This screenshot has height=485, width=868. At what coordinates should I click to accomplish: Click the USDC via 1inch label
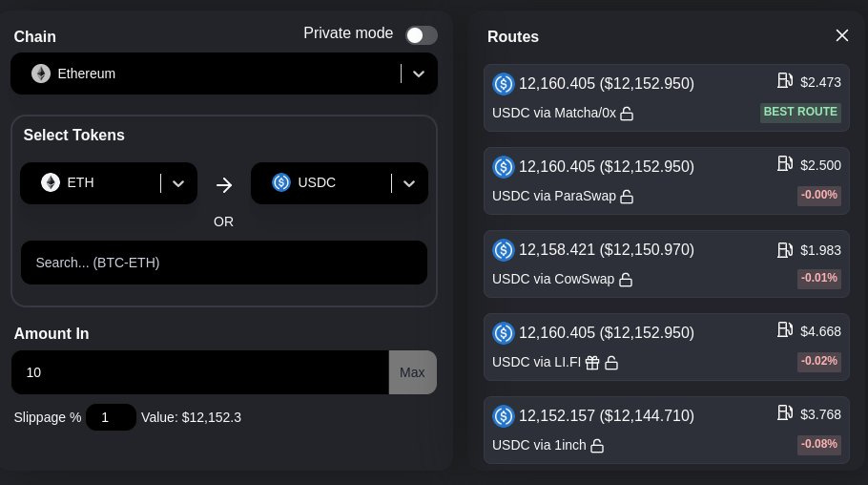tap(539, 446)
